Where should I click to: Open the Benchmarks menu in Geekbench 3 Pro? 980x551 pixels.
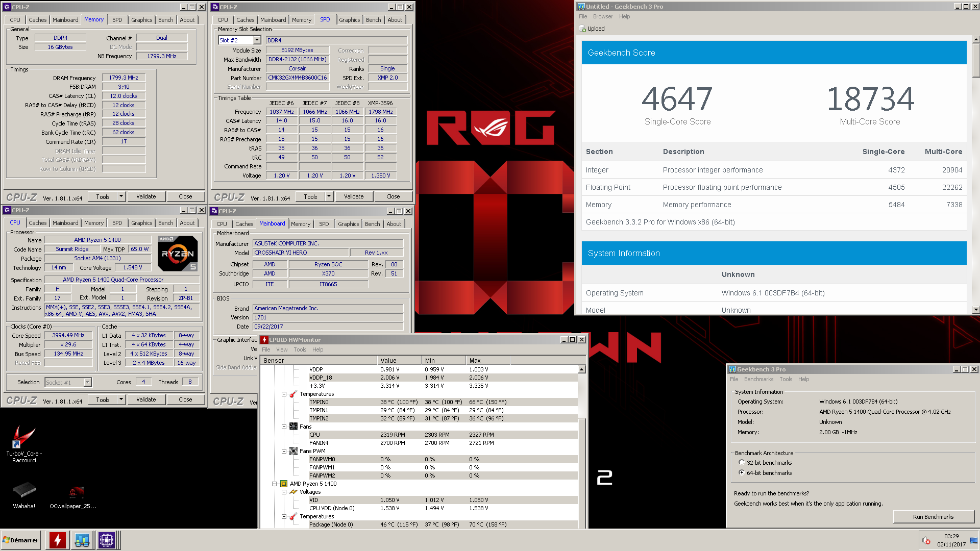758,379
